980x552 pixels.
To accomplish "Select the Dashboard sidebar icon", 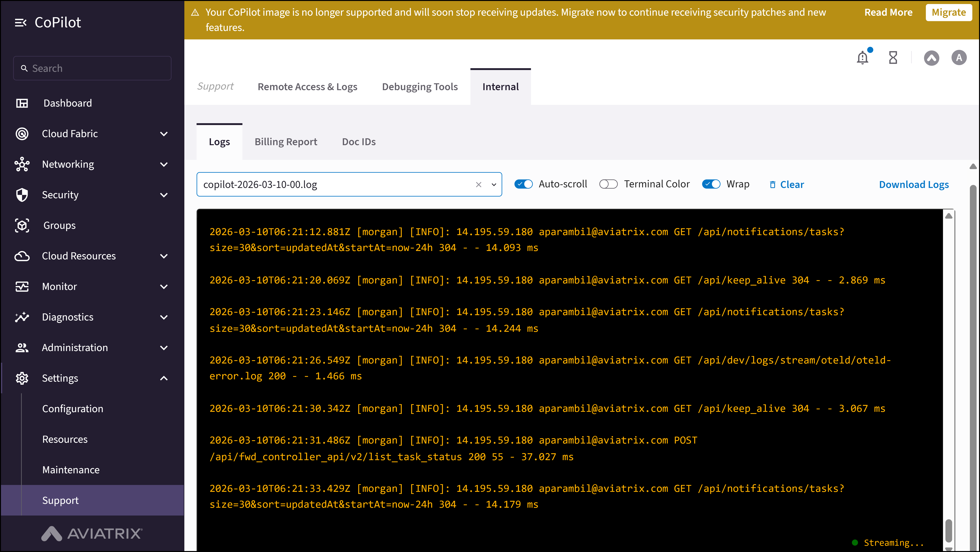I will [22, 103].
